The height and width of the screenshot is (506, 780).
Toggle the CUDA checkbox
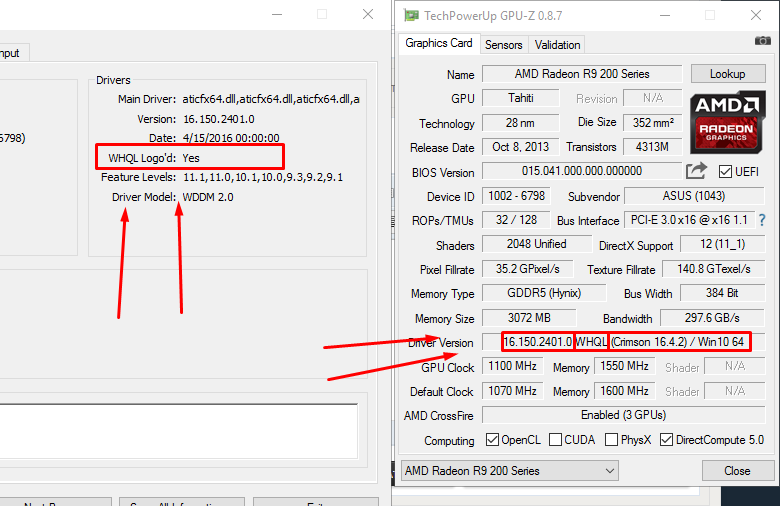click(555, 440)
